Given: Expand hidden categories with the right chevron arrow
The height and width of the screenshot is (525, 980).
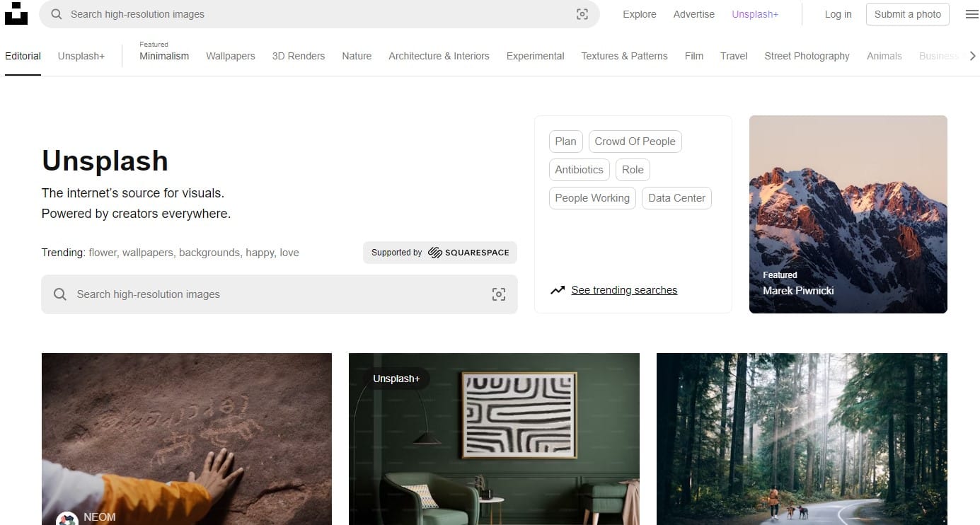Looking at the screenshot, I should tap(973, 55).
